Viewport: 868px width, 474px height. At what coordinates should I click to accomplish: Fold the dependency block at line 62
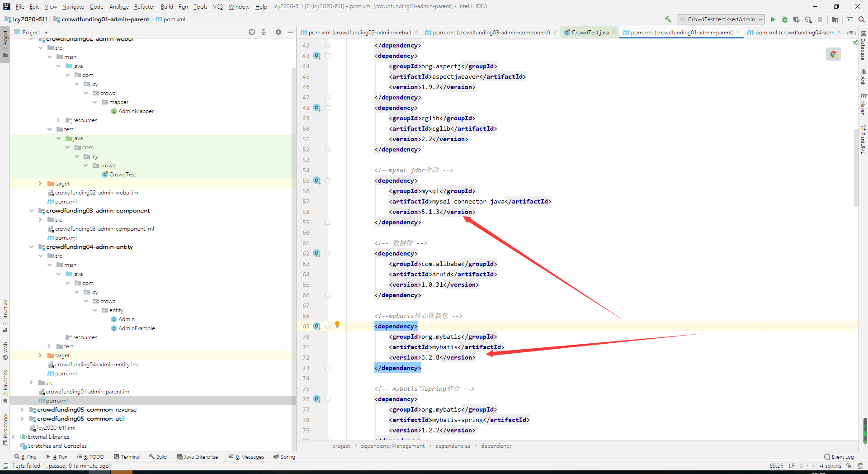(x=328, y=253)
